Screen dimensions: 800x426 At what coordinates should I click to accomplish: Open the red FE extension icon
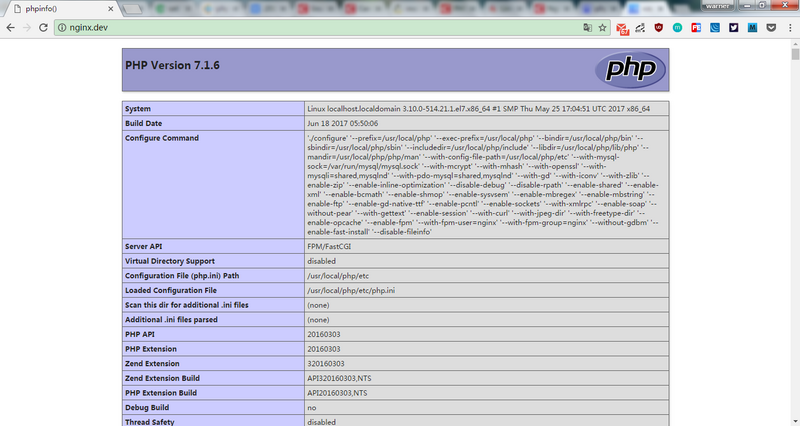coord(696,28)
